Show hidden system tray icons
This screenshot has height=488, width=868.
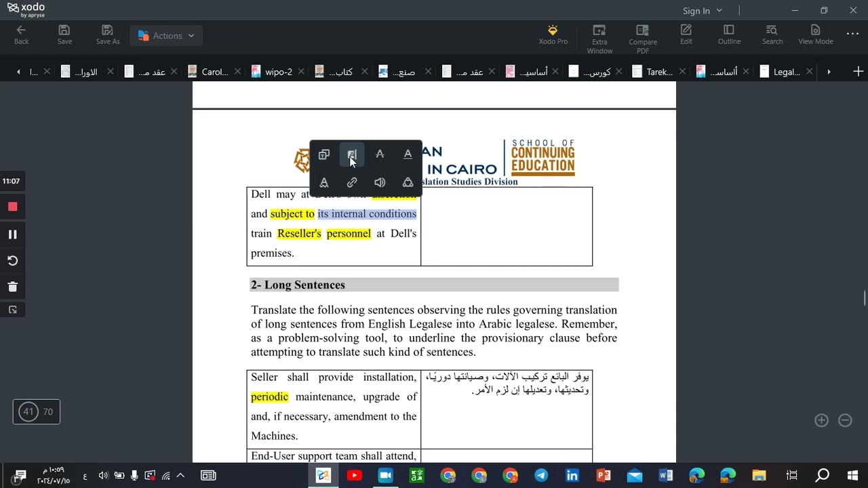(181, 476)
